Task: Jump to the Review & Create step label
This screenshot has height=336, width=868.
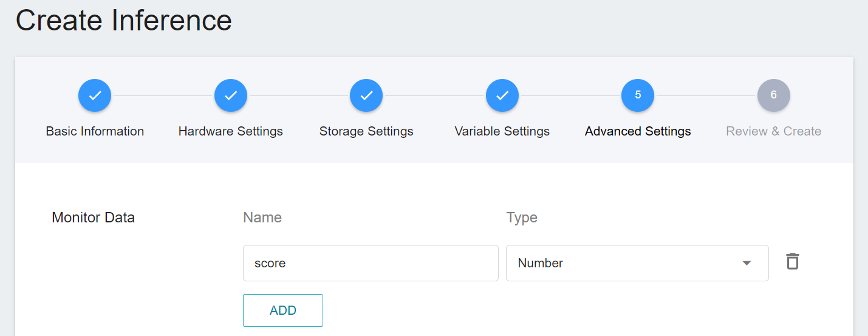Action: (774, 131)
